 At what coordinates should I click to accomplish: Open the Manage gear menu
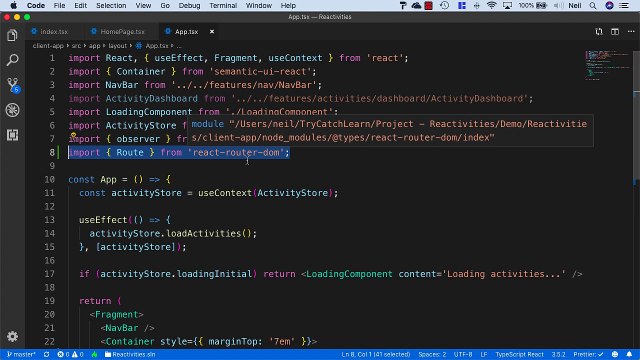click(x=12, y=336)
